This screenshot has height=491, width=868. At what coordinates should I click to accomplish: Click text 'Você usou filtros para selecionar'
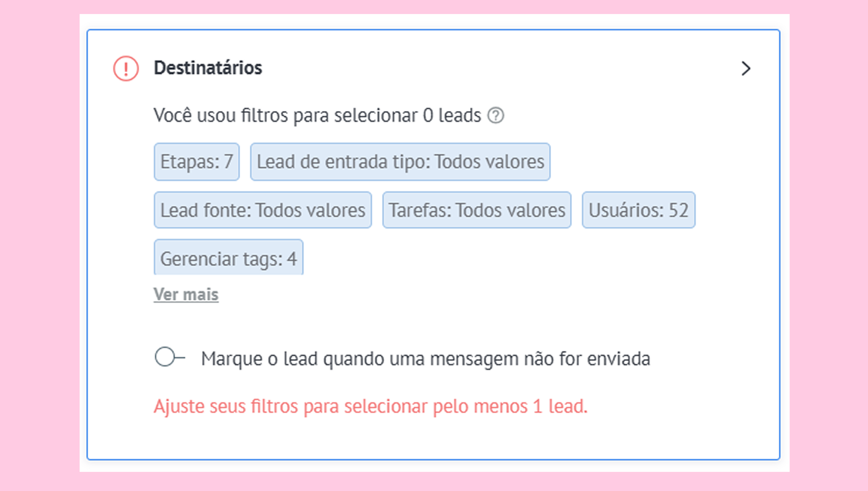(x=286, y=116)
